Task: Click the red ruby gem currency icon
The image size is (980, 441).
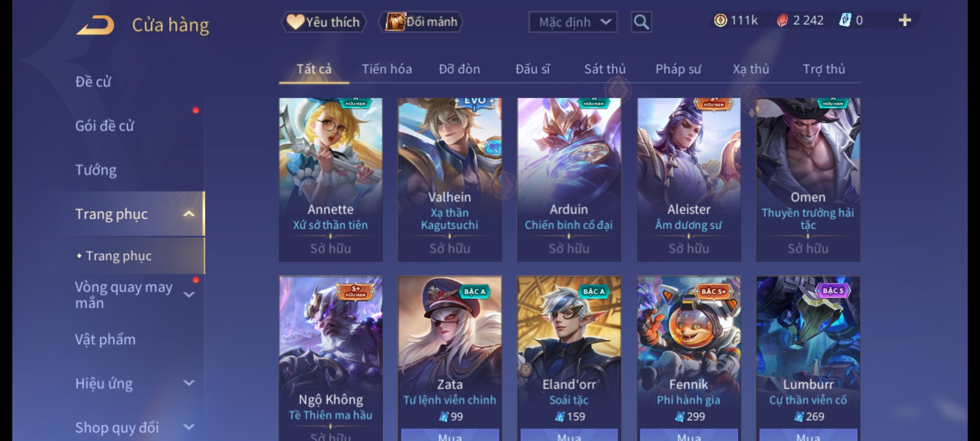Action: (x=782, y=20)
